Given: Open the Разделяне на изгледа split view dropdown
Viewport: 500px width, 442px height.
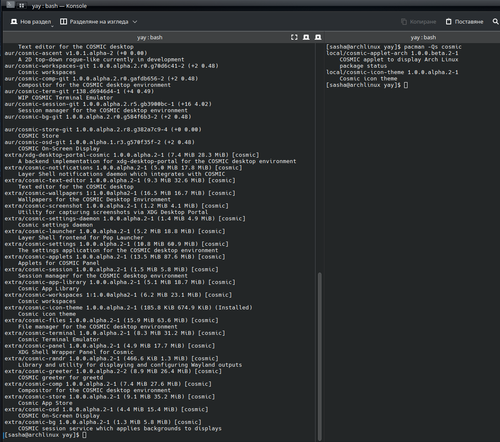Looking at the screenshot, I should click(98, 22).
